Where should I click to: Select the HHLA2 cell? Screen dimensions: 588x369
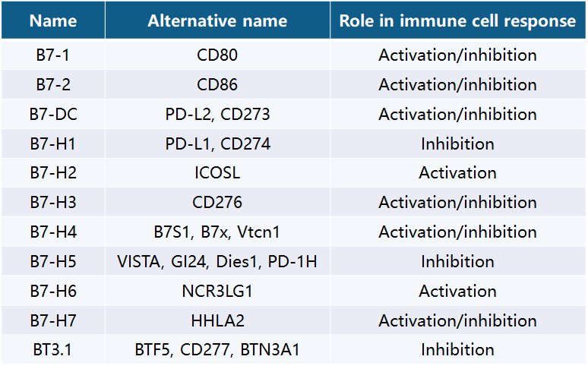click(x=217, y=320)
